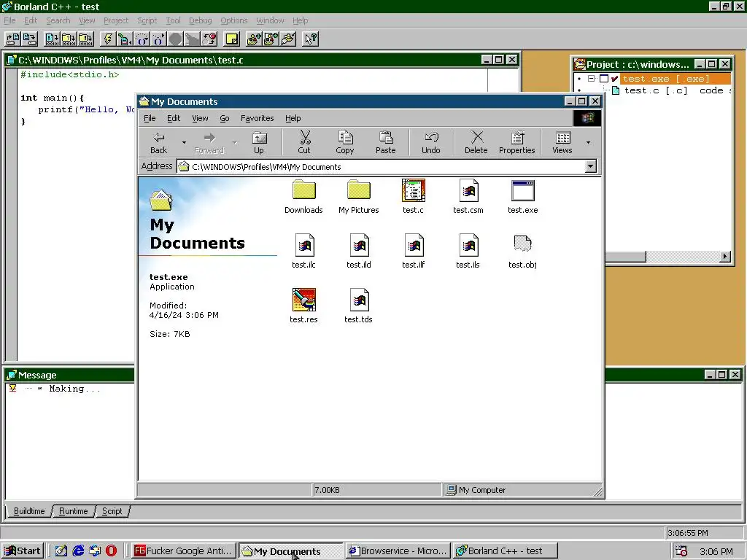Viewport: 747px width, 560px height.
Task: Select the Downloads folder
Action: pos(303,197)
